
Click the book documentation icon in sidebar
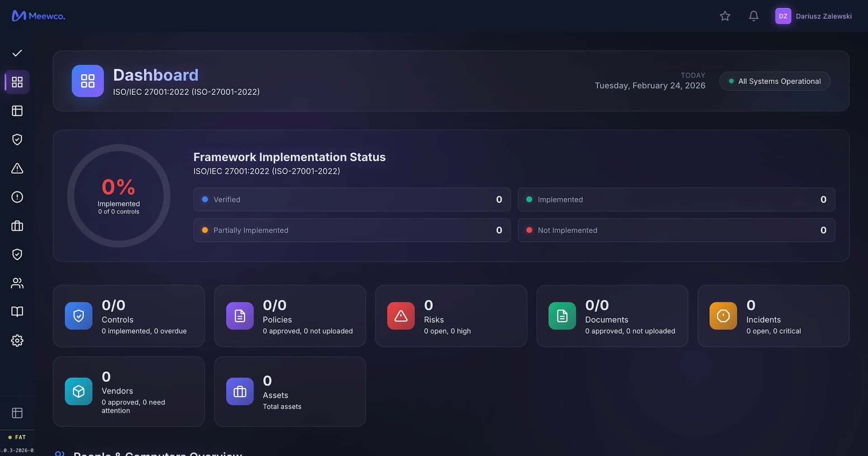coord(17,312)
